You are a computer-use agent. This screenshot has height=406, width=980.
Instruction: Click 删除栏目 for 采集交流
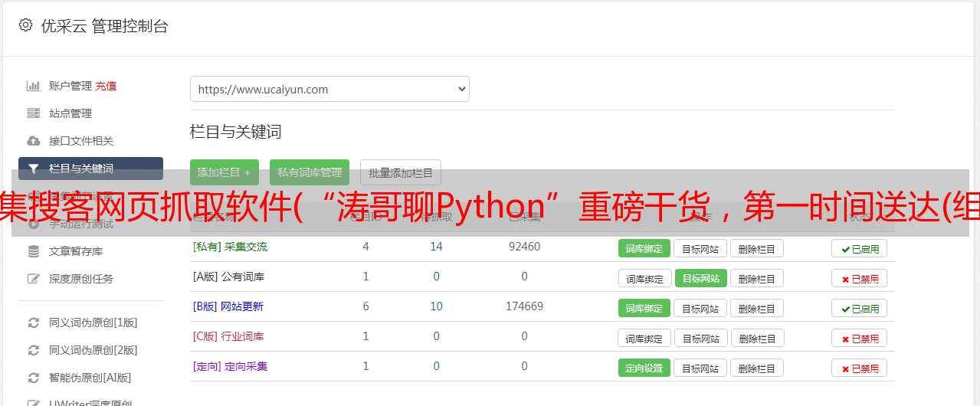[756, 248]
